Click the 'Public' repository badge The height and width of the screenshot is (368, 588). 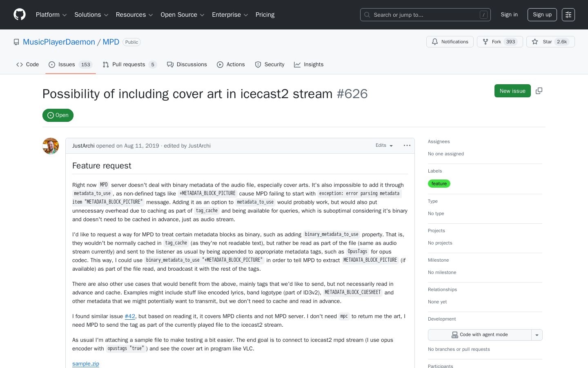click(x=131, y=42)
